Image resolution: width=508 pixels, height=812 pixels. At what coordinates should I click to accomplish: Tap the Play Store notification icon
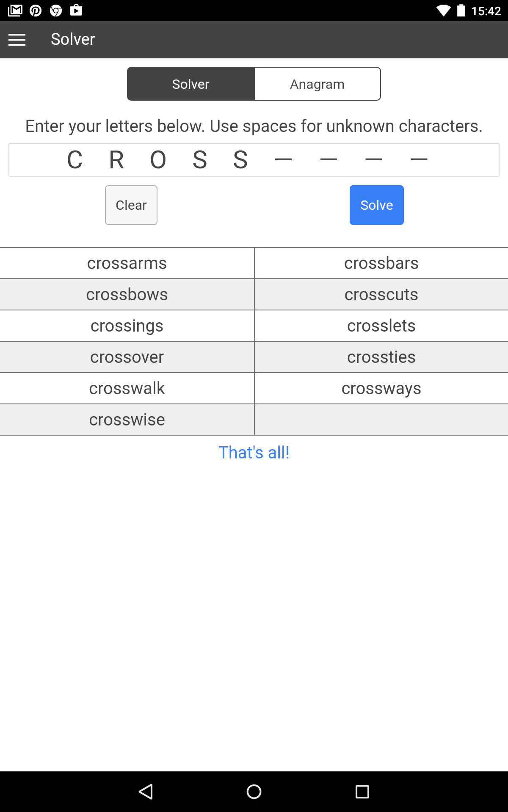click(x=76, y=10)
